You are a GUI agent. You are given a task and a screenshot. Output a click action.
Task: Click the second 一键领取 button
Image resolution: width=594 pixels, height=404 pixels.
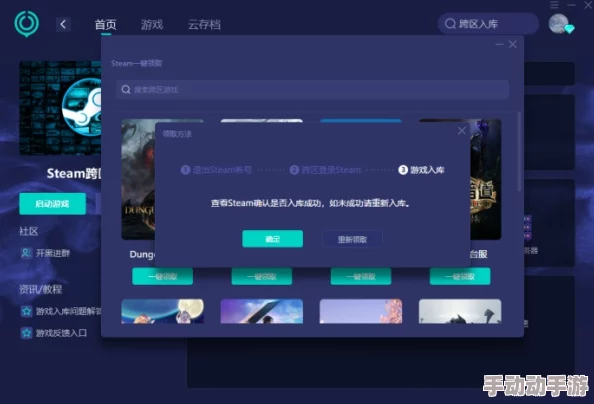click(x=262, y=276)
